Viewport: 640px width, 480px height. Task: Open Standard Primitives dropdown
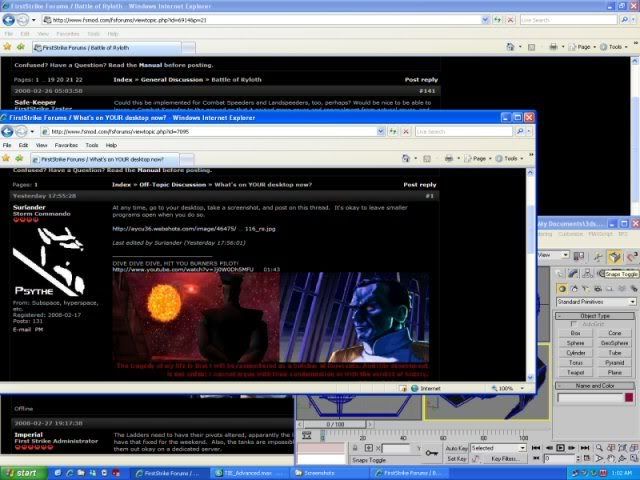tap(596, 302)
